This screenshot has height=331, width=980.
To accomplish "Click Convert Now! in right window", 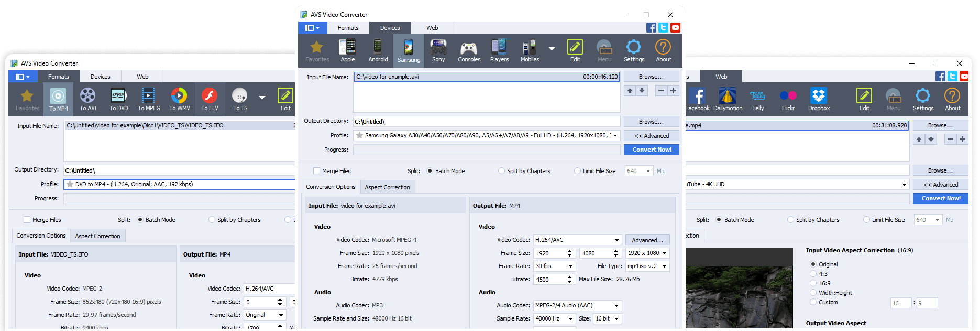I will [941, 198].
